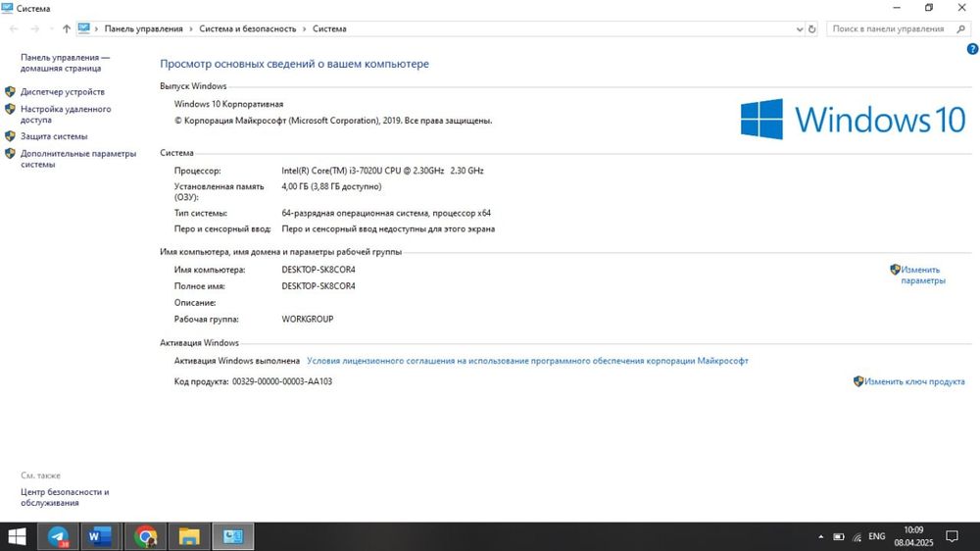Viewport: 980px width, 551px height.
Task: Click shield icon beside Изменить параметры
Action: [895, 270]
